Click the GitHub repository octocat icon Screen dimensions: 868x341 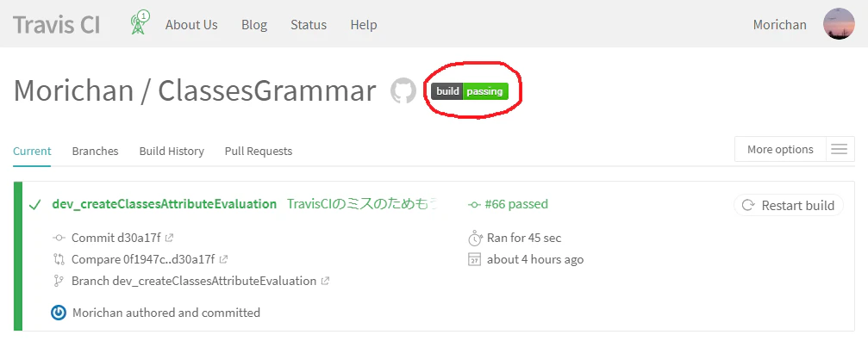click(403, 91)
